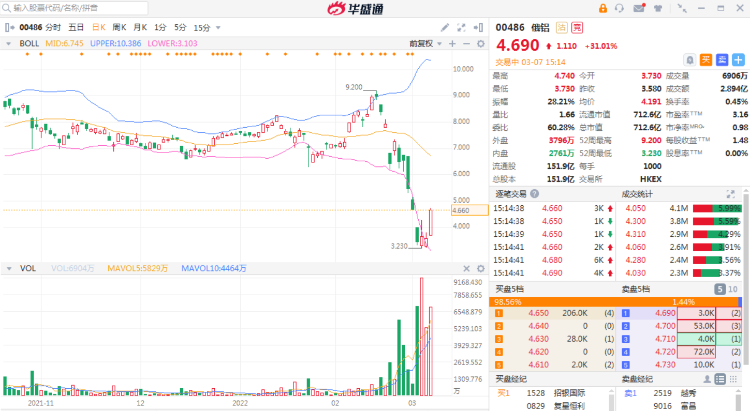Click the 4.300 trade statistics row

[x=680, y=221]
